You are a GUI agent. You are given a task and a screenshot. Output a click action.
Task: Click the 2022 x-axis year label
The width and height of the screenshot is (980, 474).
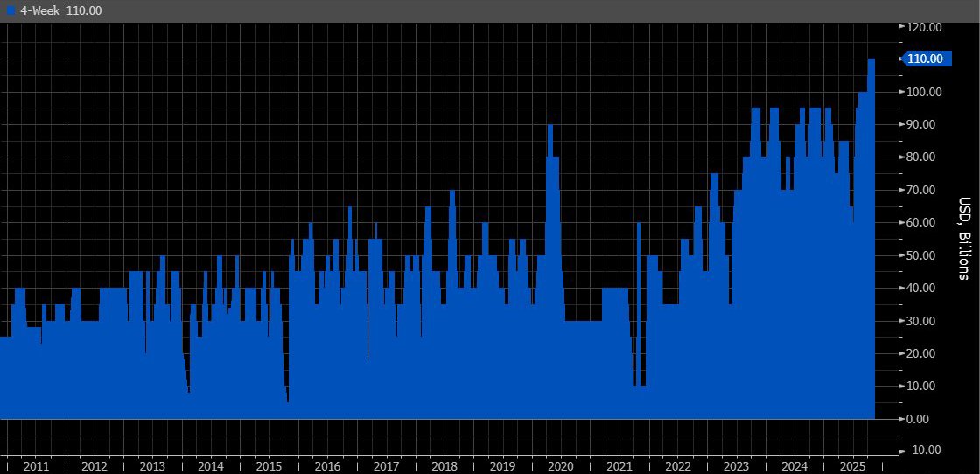tap(677, 466)
